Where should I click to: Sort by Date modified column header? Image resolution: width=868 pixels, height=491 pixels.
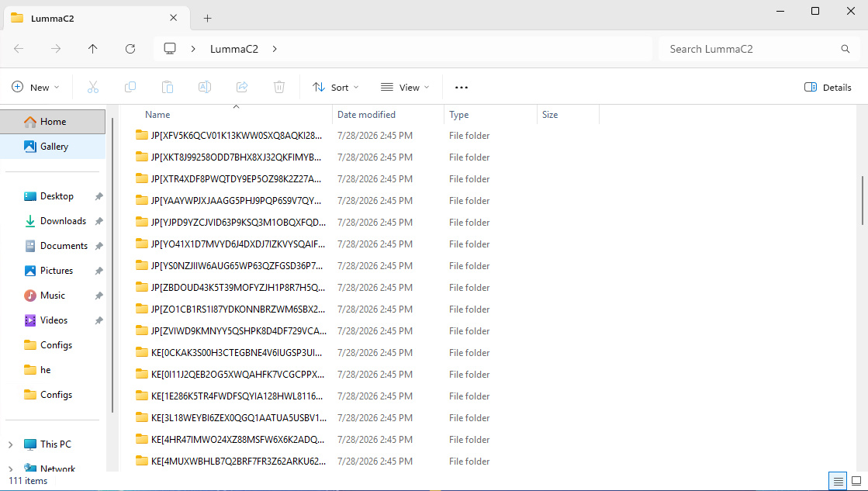coord(388,115)
